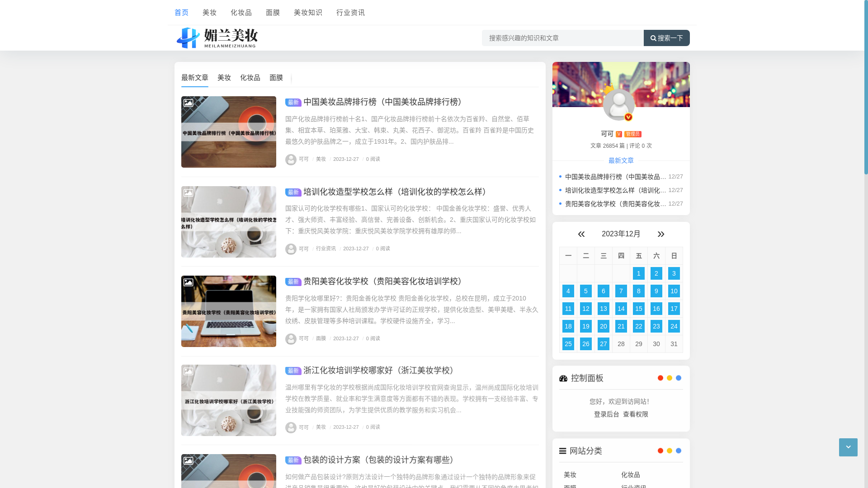This screenshot has height=488, width=868.
Task: Click 管理员 badge next to 可可
Action: click(633, 134)
